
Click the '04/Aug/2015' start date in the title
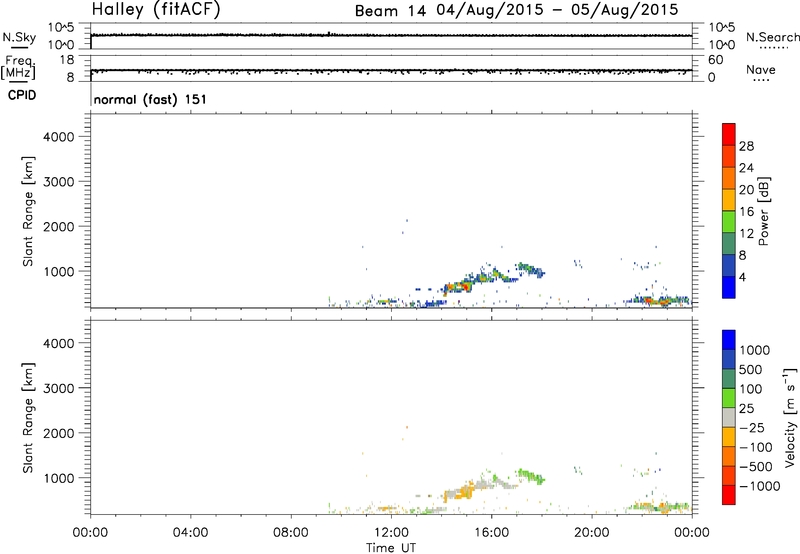click(490, 10)
